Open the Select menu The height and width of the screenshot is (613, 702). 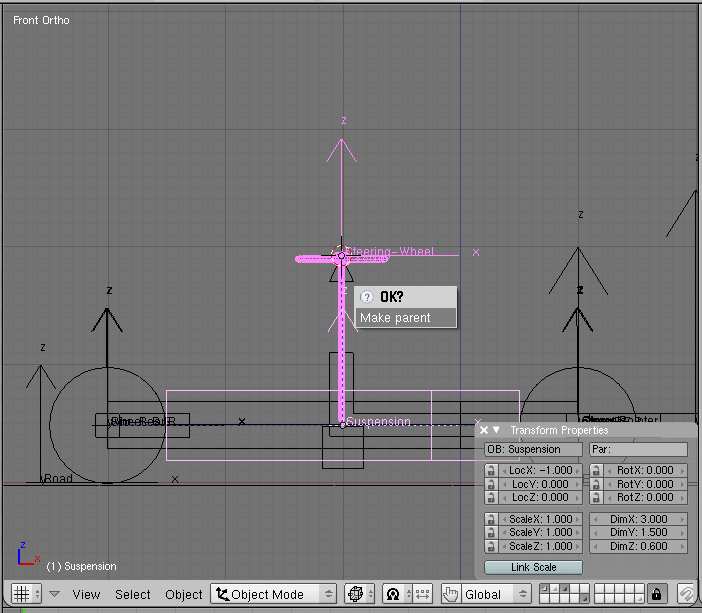pyautogui.click(x=133, y=594)
